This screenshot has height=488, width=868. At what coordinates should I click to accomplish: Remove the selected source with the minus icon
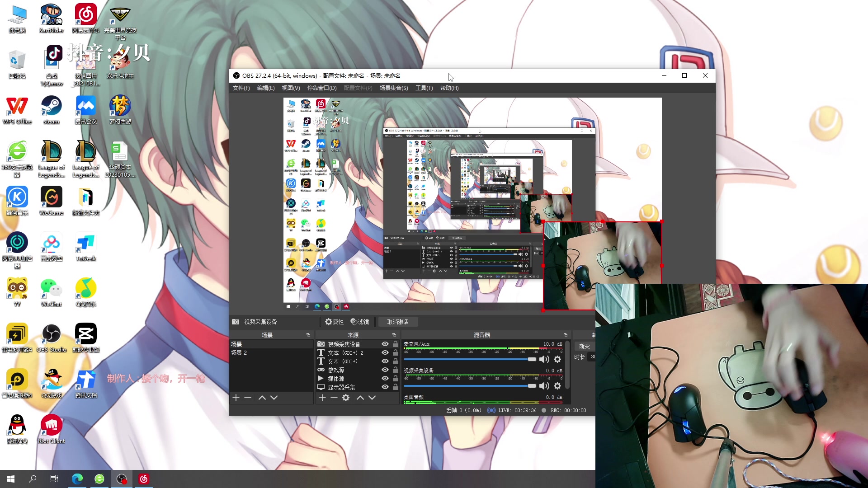tap(334, 398)
